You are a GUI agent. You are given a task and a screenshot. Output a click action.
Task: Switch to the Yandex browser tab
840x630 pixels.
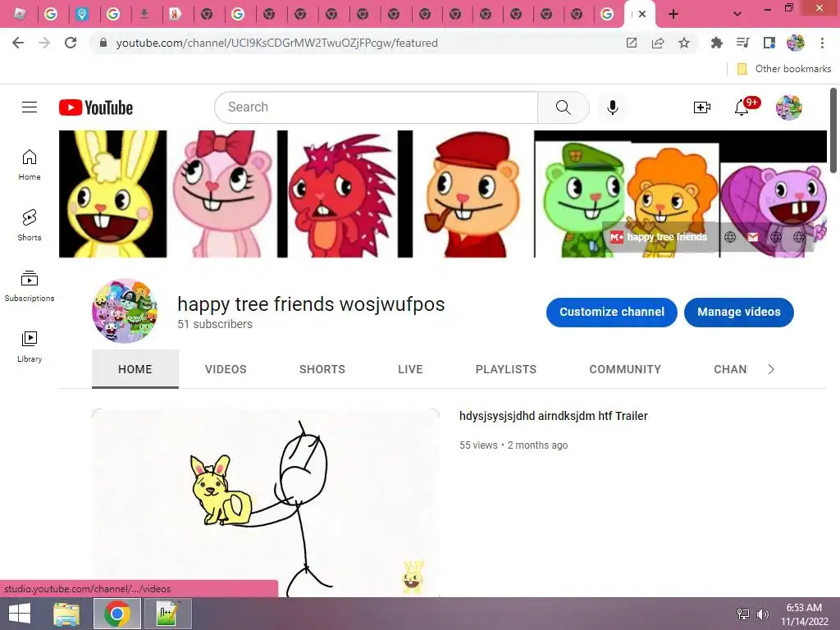pyautogui.click(x=175, y=15)
